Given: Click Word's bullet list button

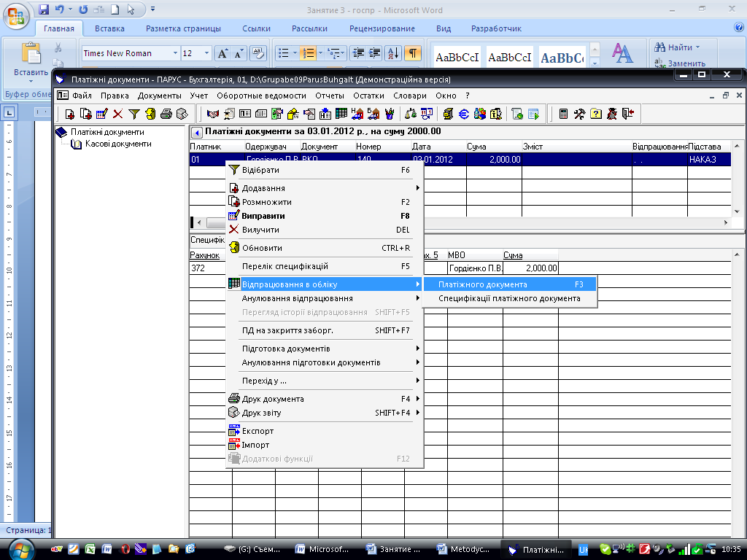Looking at the screenshot, I should [284, 53].
